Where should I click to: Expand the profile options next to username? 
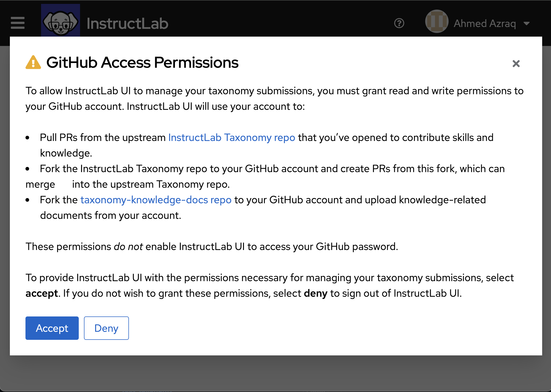point(527,23)
